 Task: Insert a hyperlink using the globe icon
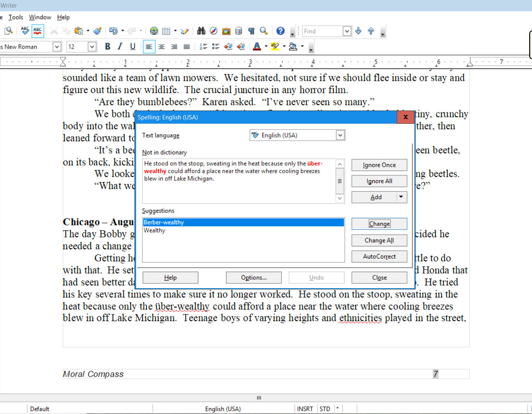(x=154, y=31)
